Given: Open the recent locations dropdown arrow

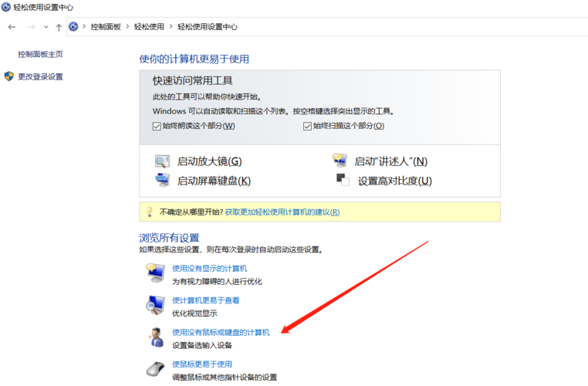Looking at the screenshot, I should click(x=46, y=27).
